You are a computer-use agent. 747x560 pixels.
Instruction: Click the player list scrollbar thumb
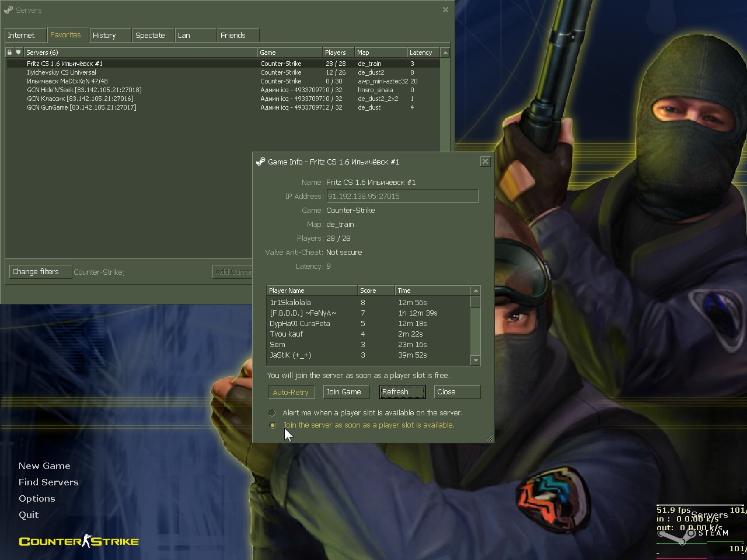pos(475,302)
